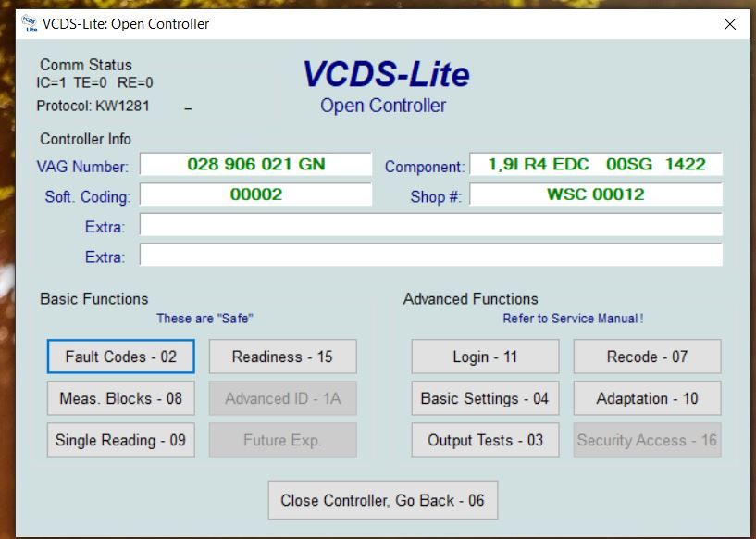This screenshot has width=756, height=539.
Task: Click the Shop # field WSC 00012
Action: 596,194
